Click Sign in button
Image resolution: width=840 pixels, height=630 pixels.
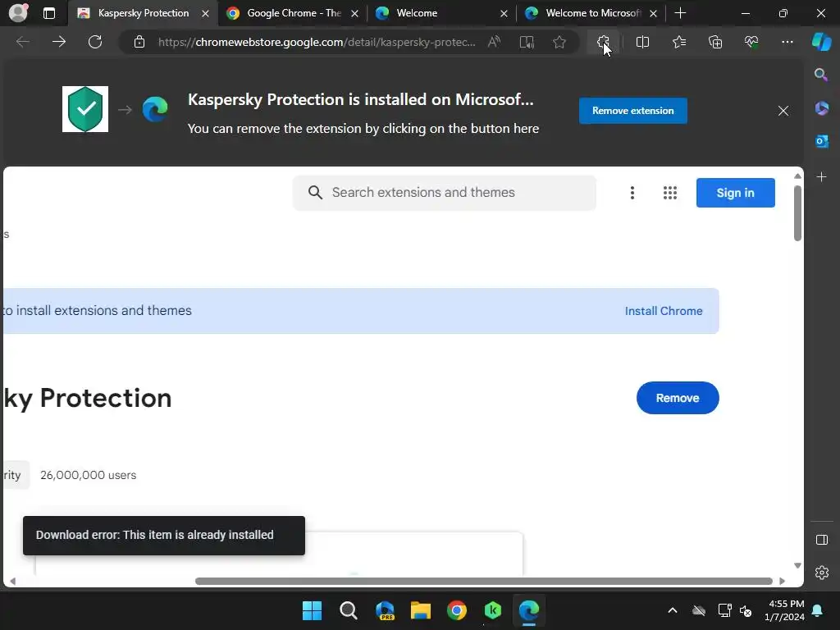tap(735, 193)
